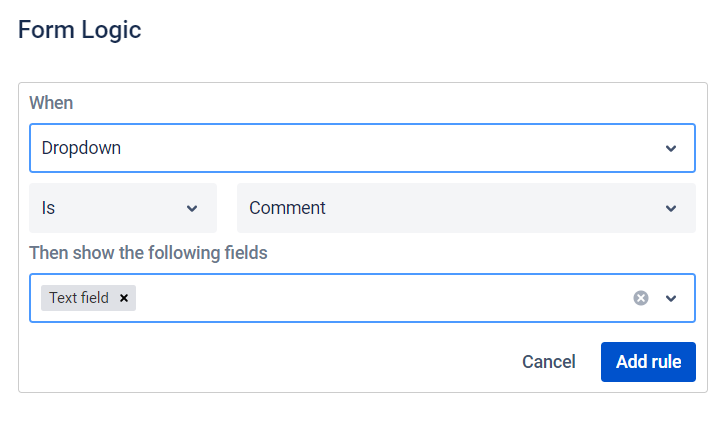Expand the "Dropdown" When field chevron
The image size is (726, 445).
(671, 148)
